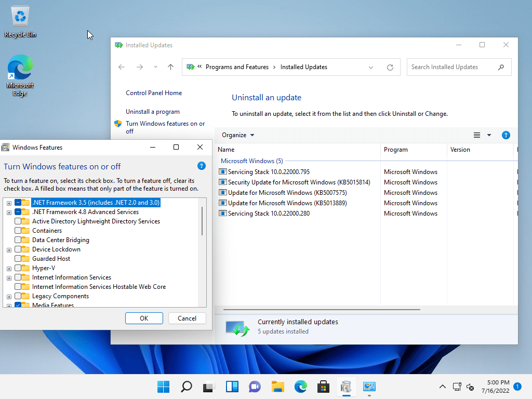Enable Hyper-V checkbox
The width and height of the screenshot is (532, 399).
coord(18,268)
